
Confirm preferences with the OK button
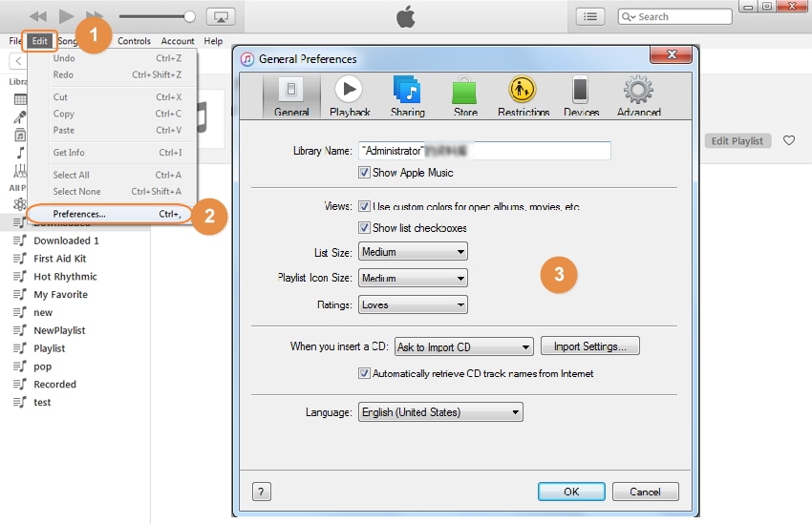[x=571, y=492]
